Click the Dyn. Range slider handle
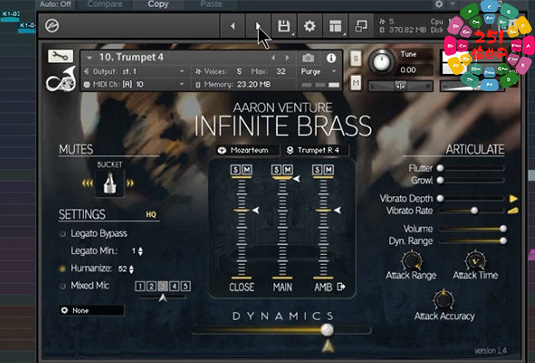The height and width of the screenshot is (363, 535). (503, 241)
